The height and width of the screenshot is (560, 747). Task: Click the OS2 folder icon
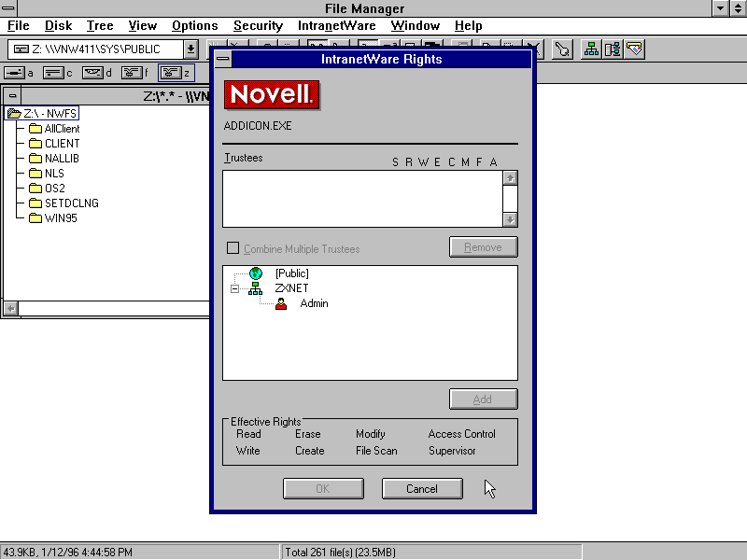pos(35,189)
